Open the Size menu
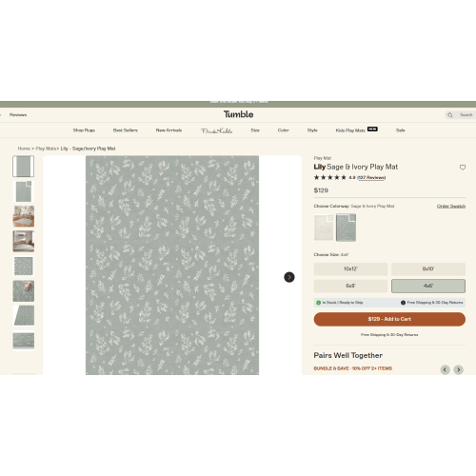This screenshot has width=476, height=476. coord(255,130)
